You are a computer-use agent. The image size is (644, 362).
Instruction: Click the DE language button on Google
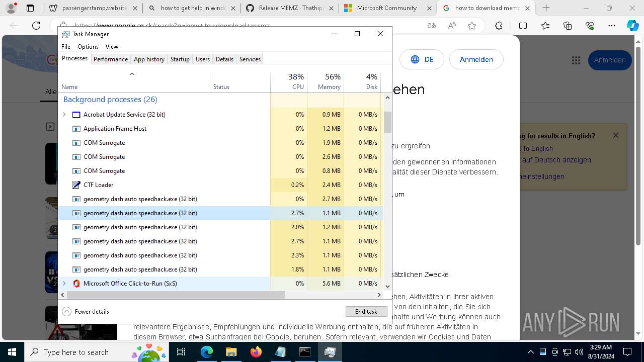[422, 59]
